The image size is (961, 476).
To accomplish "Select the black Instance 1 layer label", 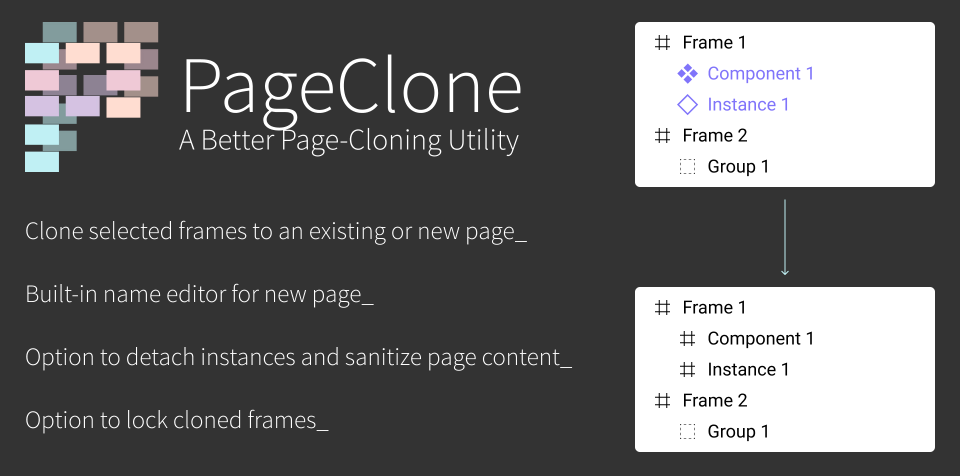I will 748,369.
